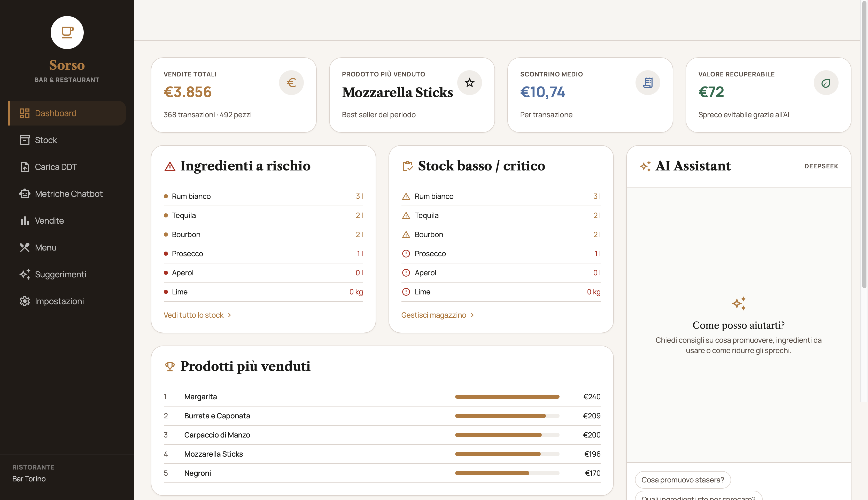Viewport: 868px width, 500px height.
Task: Click the Margarita sales progress bar
Action: 507,397
